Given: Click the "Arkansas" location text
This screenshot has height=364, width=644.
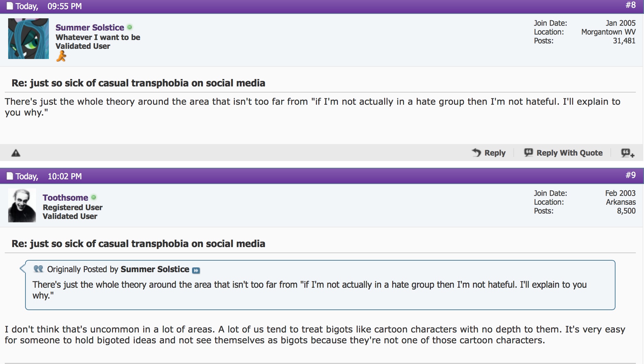Looking at the screenshot, I should click(621, 202).
